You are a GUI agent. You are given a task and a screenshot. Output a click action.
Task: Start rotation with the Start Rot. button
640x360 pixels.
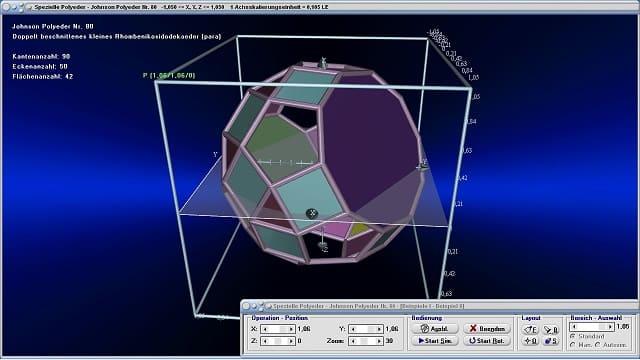pyautogui.click(x=487, y=340)
